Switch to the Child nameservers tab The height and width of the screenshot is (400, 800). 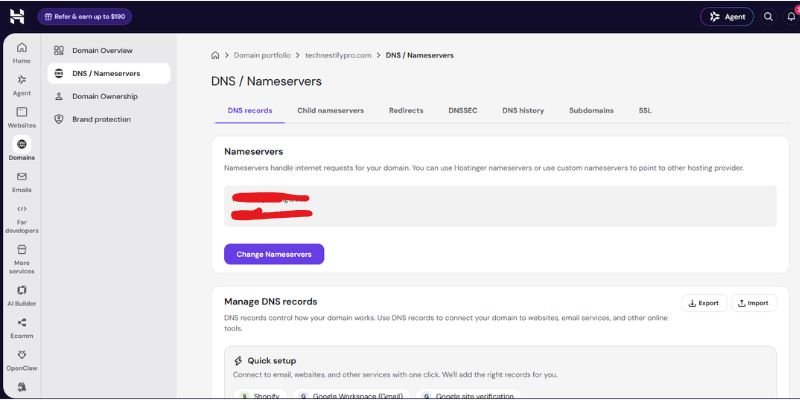pyautogui.click(x=331, y=110)
